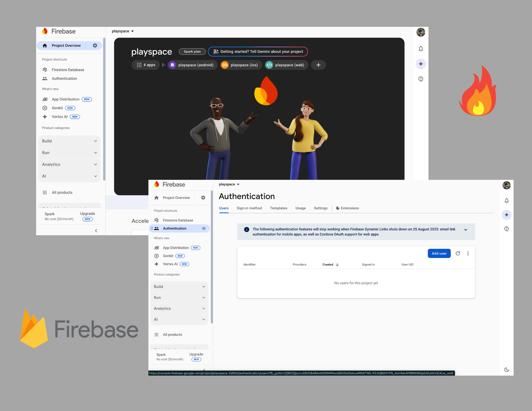Switch to Users tab
The height and width of the screenshot is (411, 532).
coord(224,208)
